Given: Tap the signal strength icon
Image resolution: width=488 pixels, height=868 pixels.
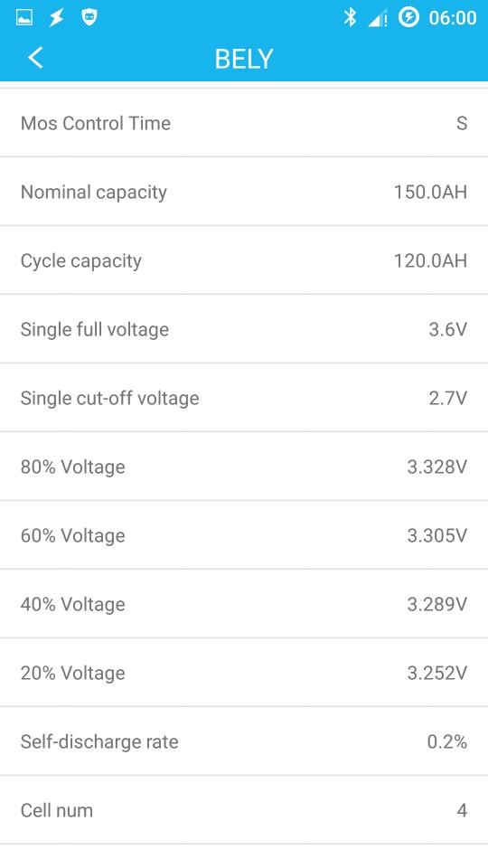Looking at the screenshot, I should pos(378,19).
